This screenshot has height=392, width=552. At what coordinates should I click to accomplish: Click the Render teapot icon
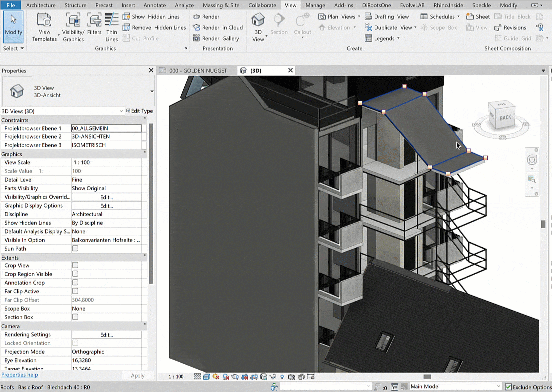[x=197, y=17]
